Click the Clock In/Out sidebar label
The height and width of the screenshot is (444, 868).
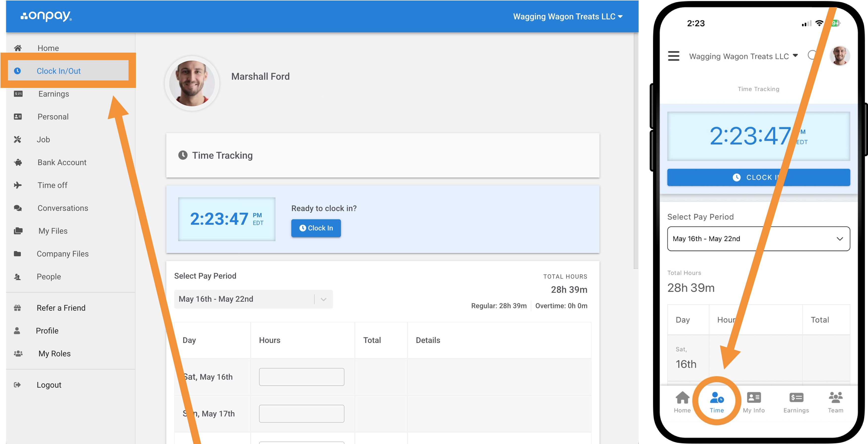(59, 71)
